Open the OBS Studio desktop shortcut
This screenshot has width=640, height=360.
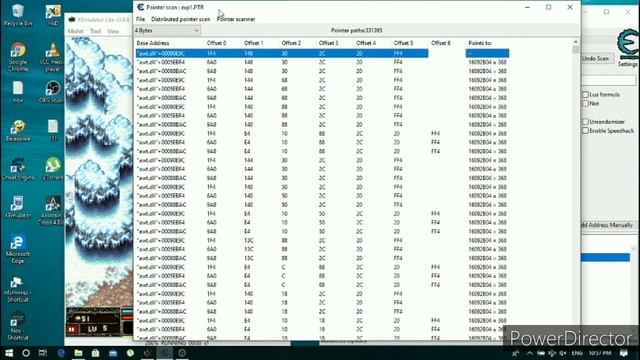tap(52, 92)
